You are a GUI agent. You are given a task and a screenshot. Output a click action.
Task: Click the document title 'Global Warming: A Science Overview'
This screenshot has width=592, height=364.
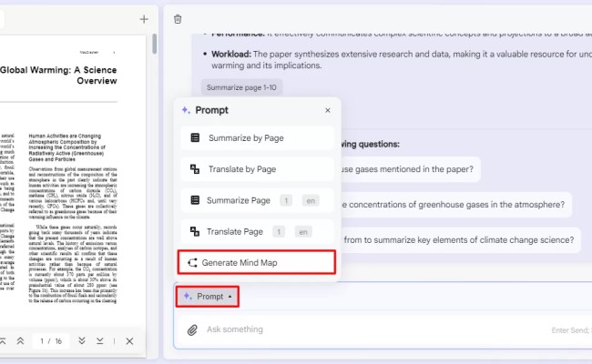(x=58, y=75)
